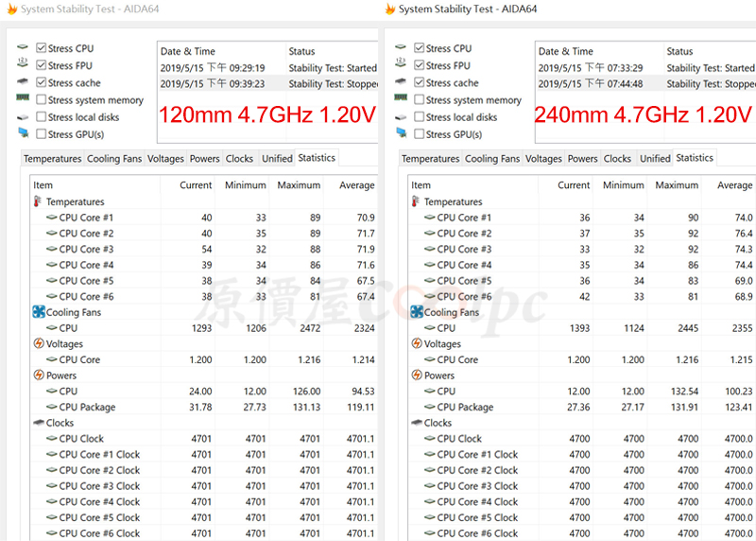This screenshot has height=541, width=756.
Task: Uncheck Stress CPU in left window
Action: pyautogui.click(x=42, y=48)
